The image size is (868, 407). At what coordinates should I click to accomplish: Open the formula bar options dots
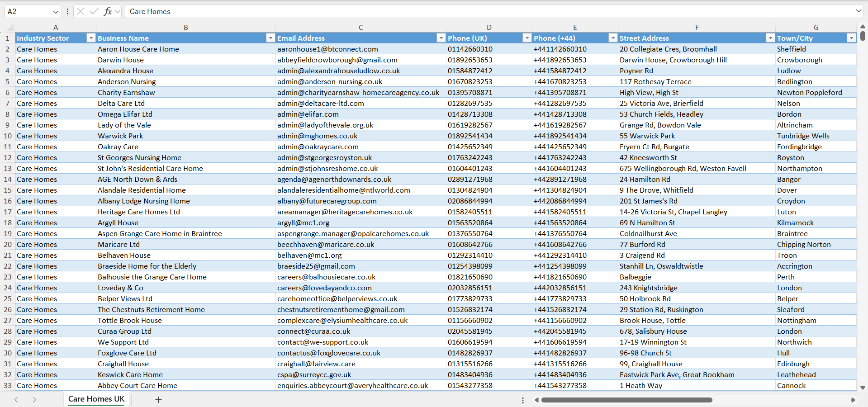[x=67, y=12]
